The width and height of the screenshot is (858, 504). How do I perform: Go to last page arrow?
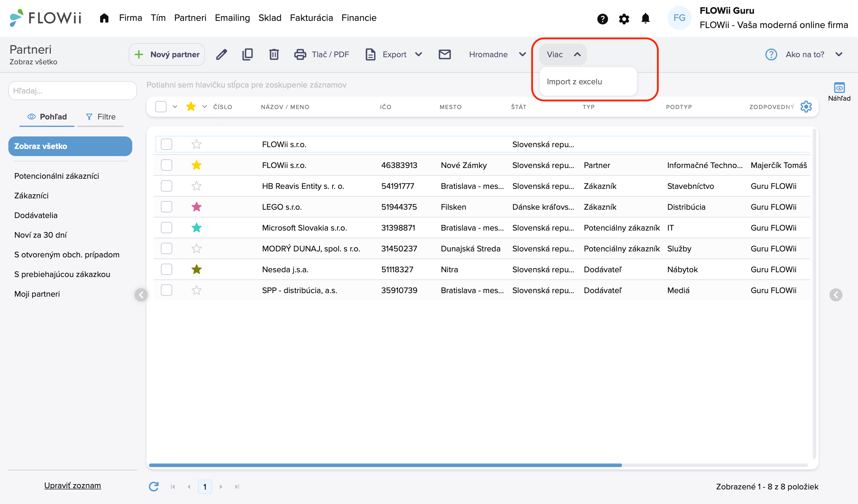[x=237, y=487]
